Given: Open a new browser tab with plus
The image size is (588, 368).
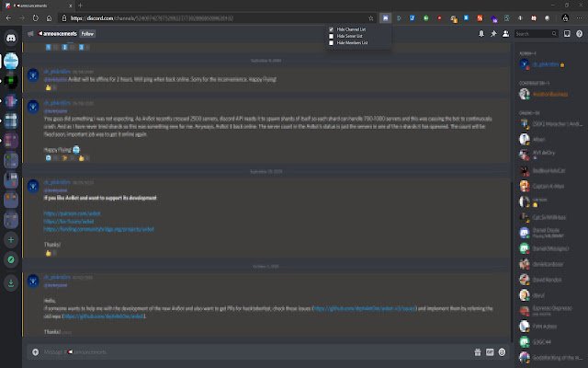Looking at the screenshot, I should point(80,6).
